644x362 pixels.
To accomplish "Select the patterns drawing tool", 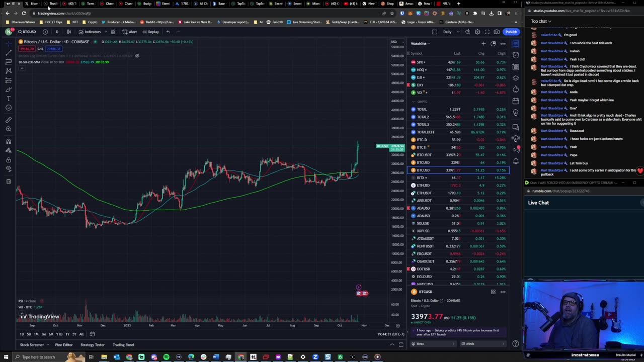I will point(9,71).
